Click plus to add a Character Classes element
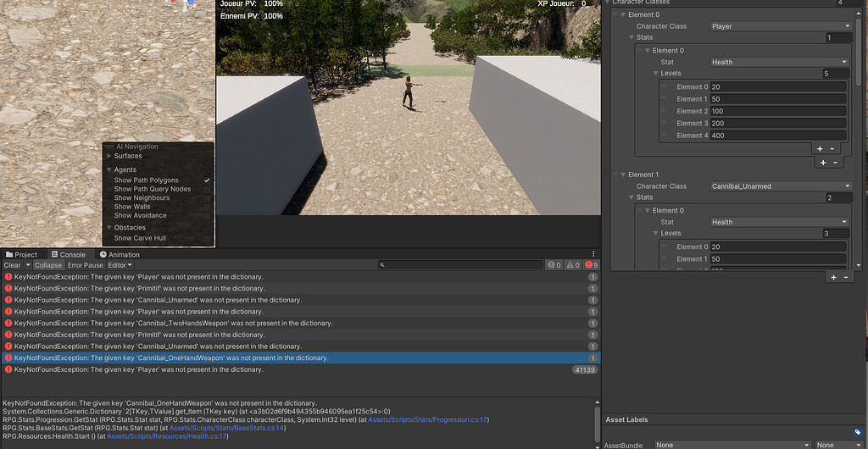The image size is (868, 449). coord(833,277)
